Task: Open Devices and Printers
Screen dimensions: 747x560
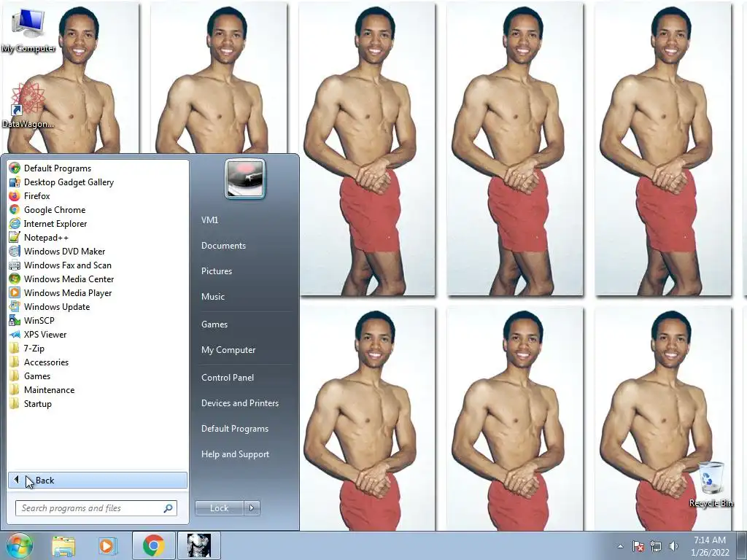Action: 239,402
